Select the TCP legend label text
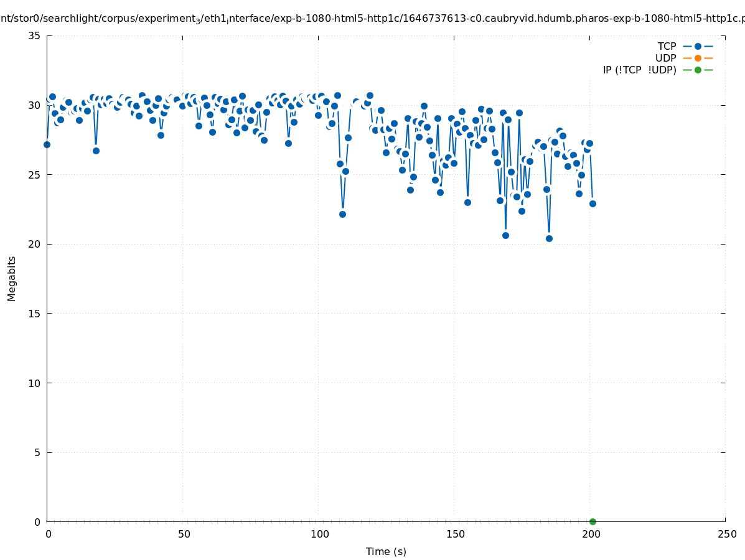Image resolution: width=745 pixels, height=560 pixels. coord(667,47)
